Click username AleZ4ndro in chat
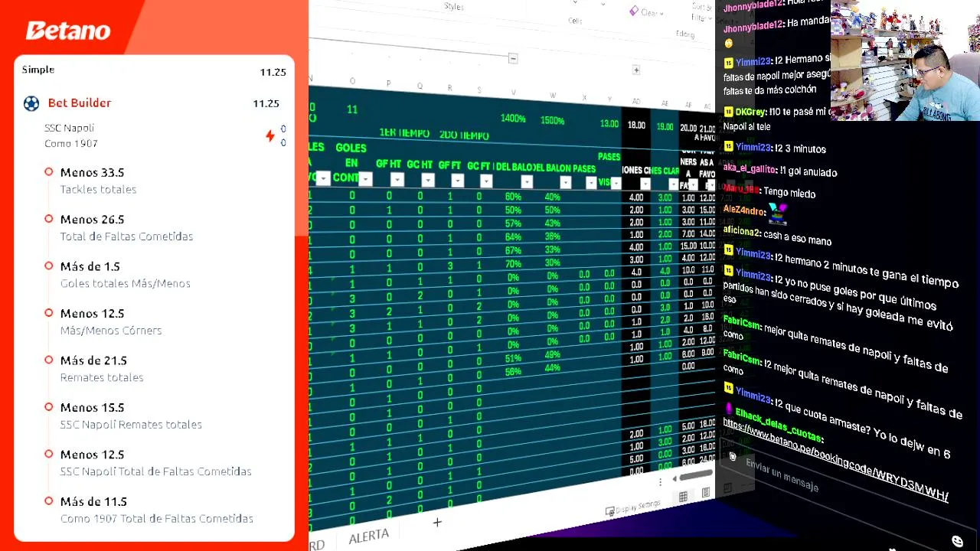980x551 pixels. coord(744,209)
